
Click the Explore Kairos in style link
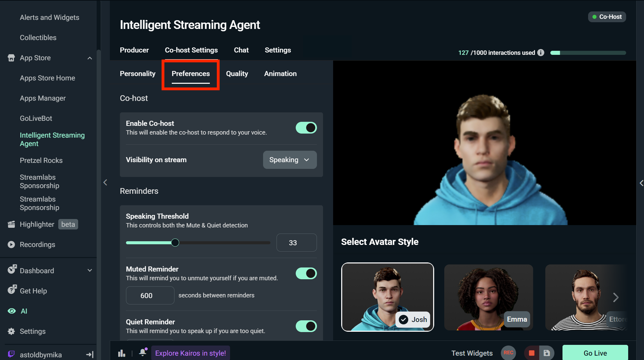click(190, 353)
